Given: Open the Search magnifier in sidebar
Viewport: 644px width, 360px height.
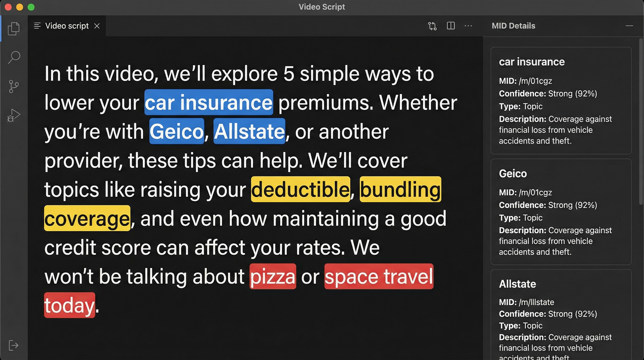Looking at the screenshot, I should (x=14, y=57).
